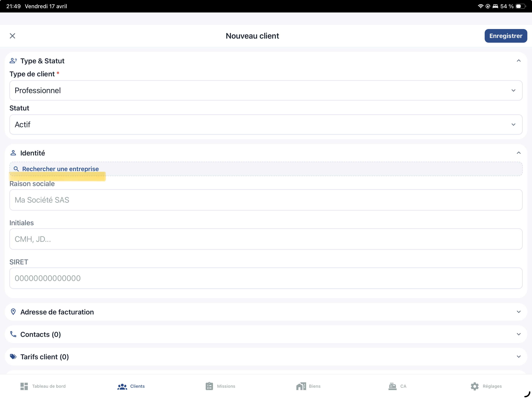Collapse the Identité section
The height and width of the screenshot is (399, 532).
click(x=519, y=153)
